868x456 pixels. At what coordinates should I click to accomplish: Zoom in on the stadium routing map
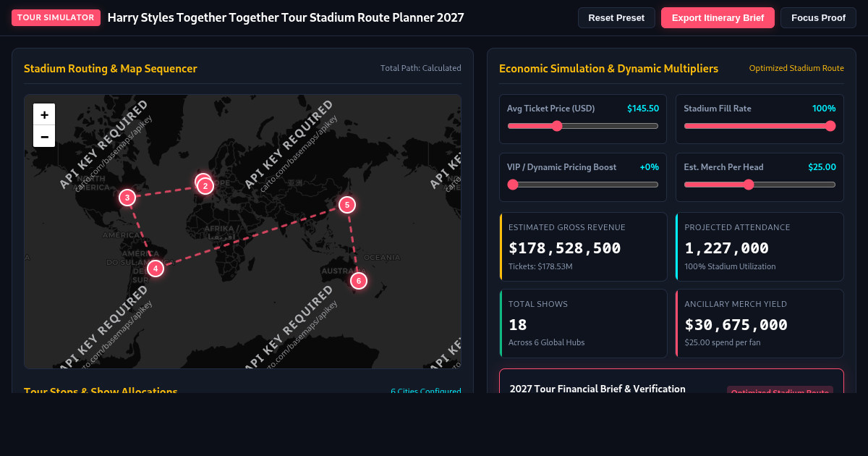point(44,114)
